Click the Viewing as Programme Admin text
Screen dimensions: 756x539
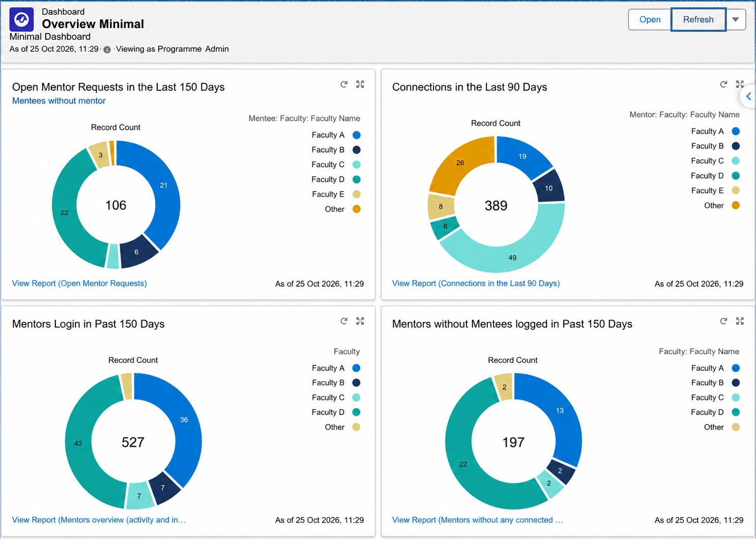pyautogui.click(x=172, y=49)
